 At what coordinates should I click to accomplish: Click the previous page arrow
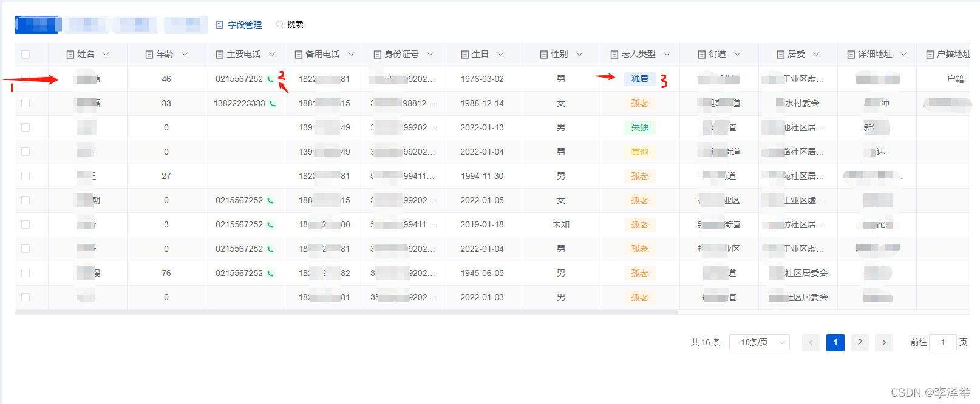[811, 343]
